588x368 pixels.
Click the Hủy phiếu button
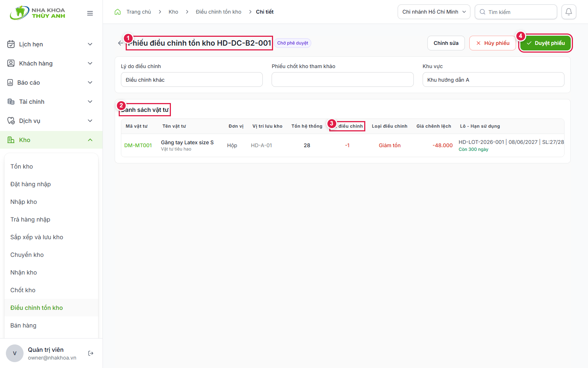[493, 43]
